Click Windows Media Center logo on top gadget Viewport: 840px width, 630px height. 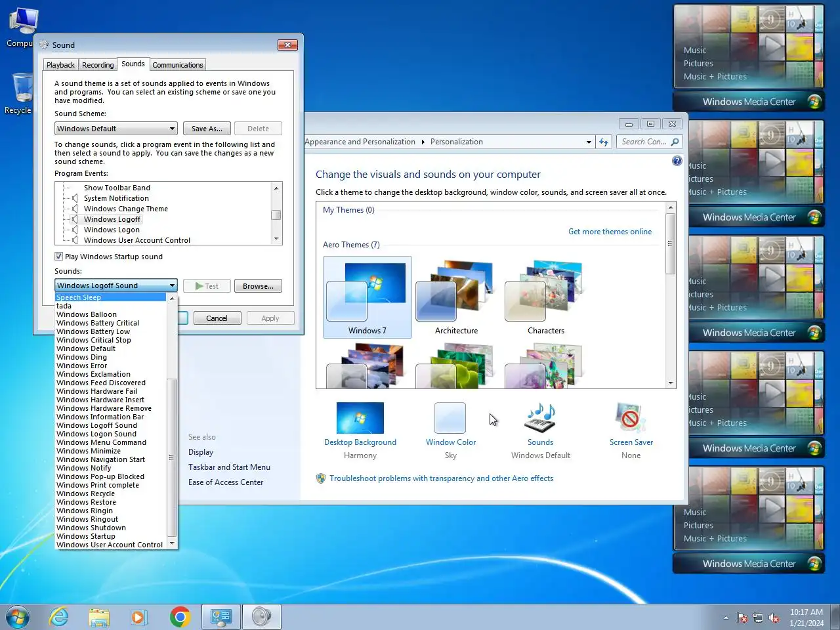(814, 102)
